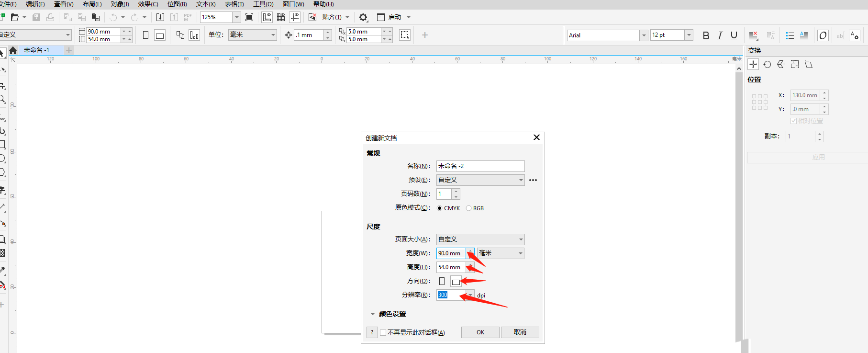
Task: Click the treat as filled frame icon
Action: (x=405, y=35)
